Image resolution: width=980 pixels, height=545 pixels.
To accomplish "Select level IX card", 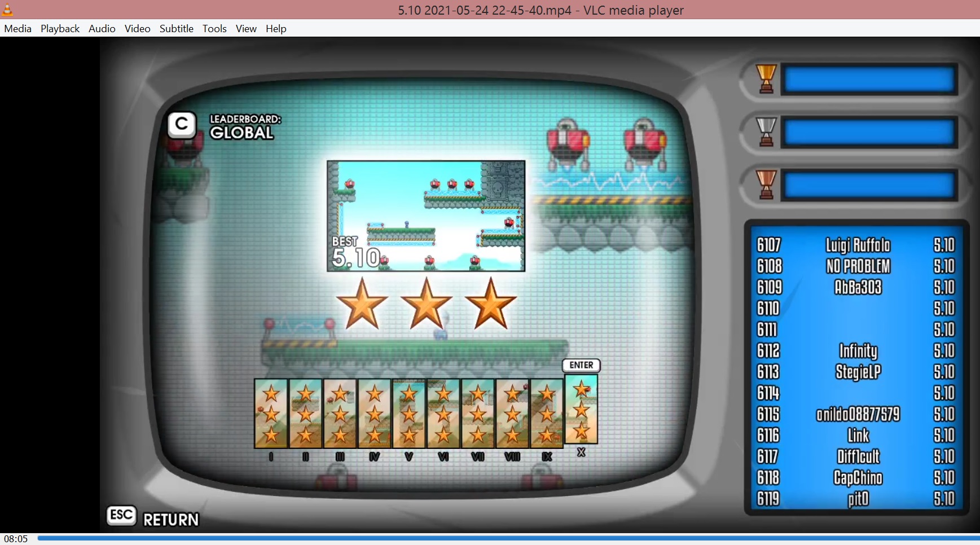I will [x=546, y=414].
